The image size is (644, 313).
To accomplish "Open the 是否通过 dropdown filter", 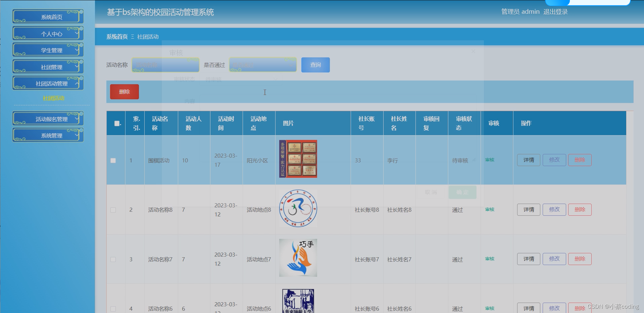I will click(x=263, y=65).
